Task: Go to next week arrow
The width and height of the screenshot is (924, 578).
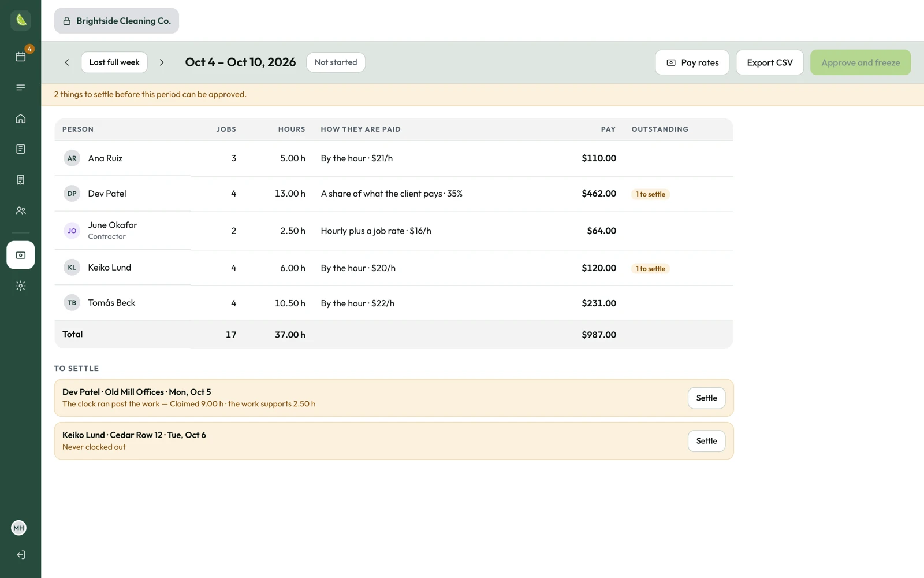Action: pos(162,62)
